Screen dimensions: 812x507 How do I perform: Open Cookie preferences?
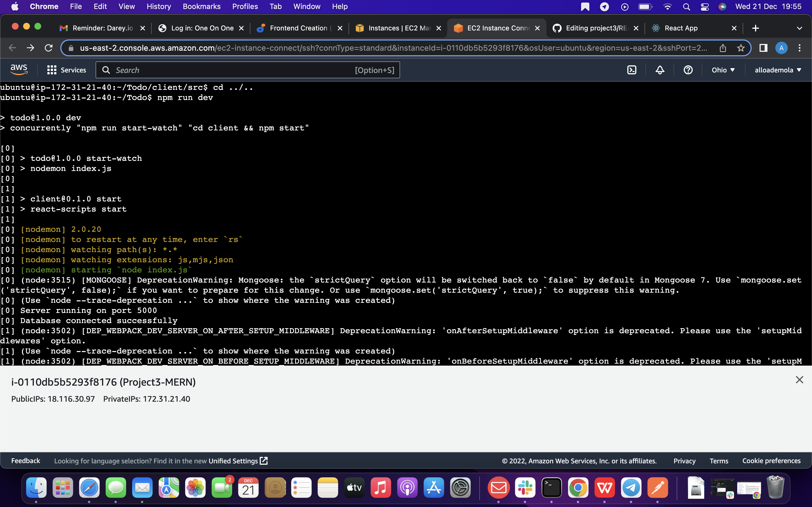771,461
